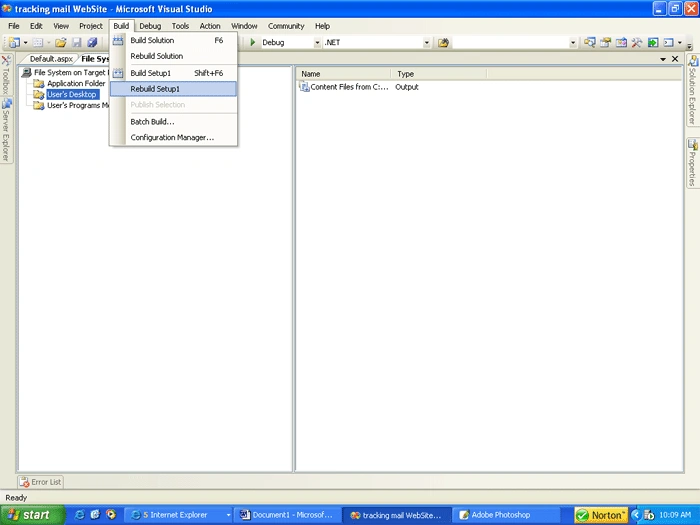Click the Norton tray icon
The image size is (700, 525).
(x=601, y=515)
